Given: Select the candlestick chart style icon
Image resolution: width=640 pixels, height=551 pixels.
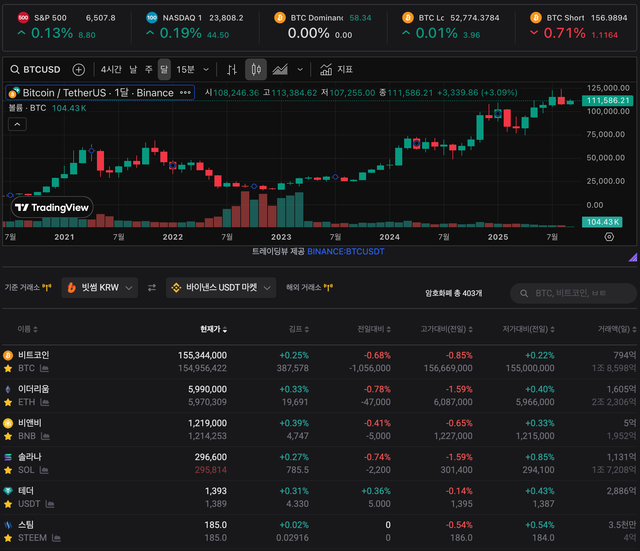Looking at the screenshot, I should [x=256, y=69].
